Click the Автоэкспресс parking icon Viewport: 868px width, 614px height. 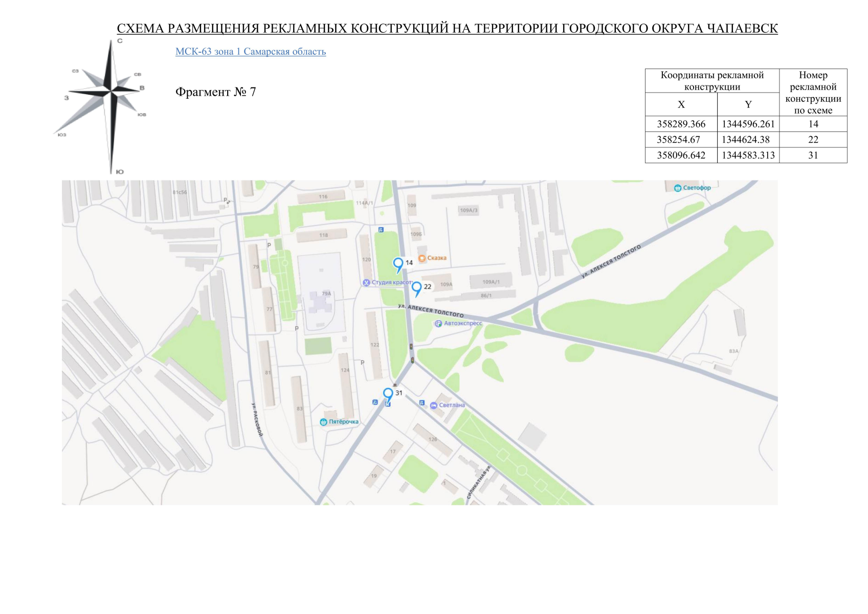[438, 323]
